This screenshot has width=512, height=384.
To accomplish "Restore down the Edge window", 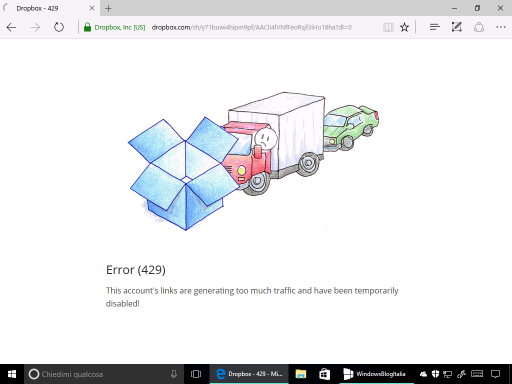I will (x=477, y=8).
